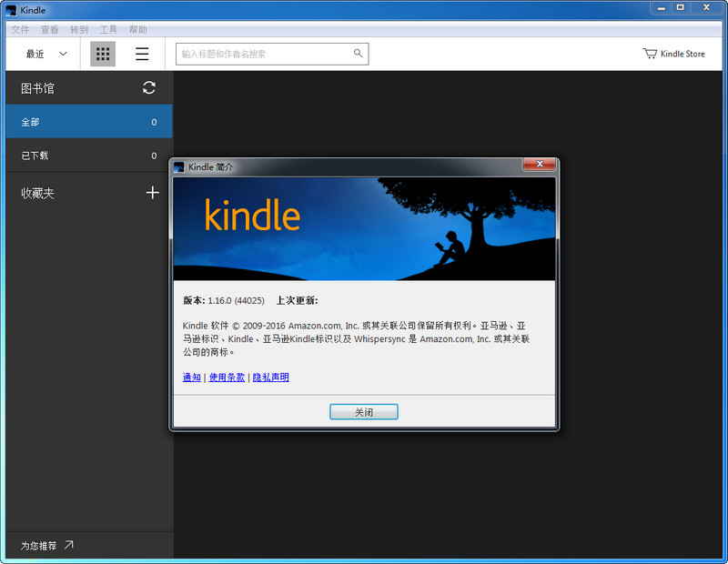728x564 pixels.
Task: Click the Kindle logo in the About dialog
Action: (x=256, y=217)
